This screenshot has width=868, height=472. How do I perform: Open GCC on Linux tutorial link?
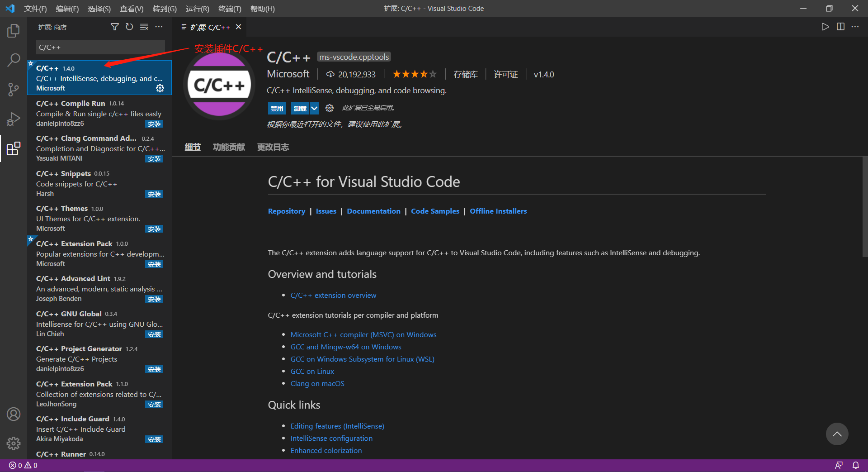click(312, 371)
